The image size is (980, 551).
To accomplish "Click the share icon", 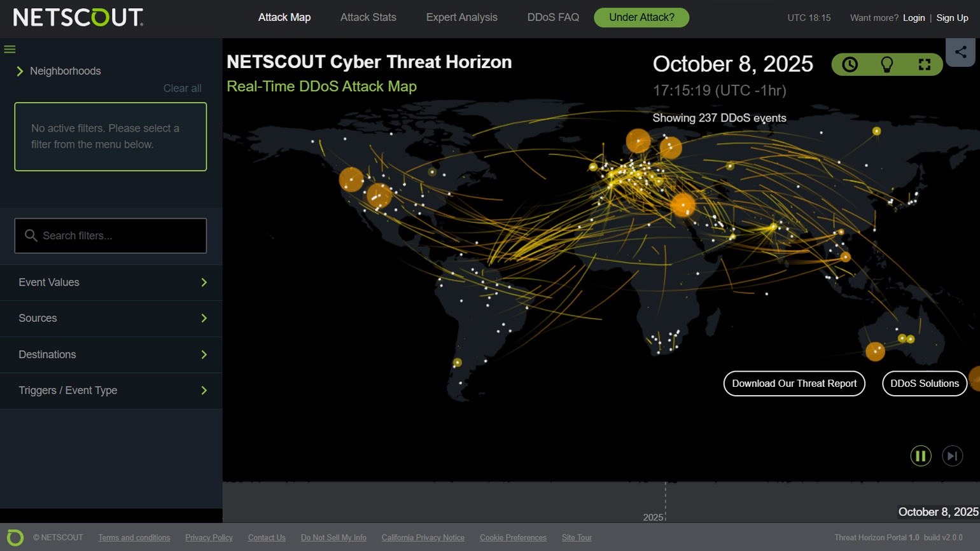I will 961,52.
